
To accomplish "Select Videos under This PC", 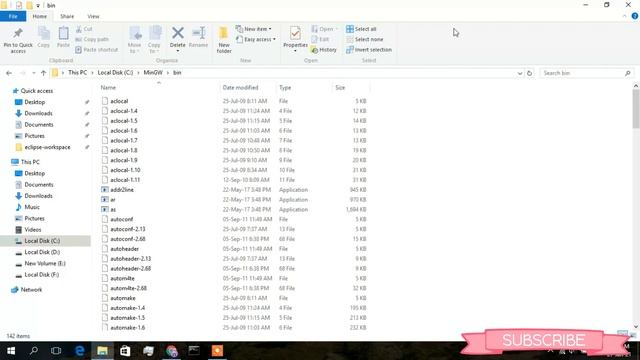I will 33,230.
